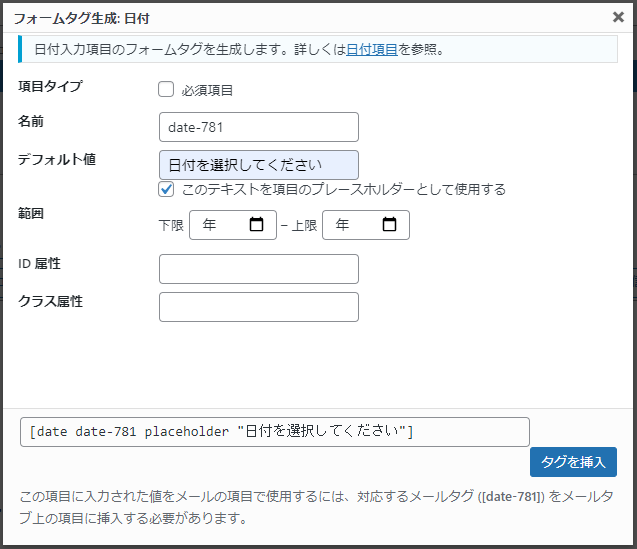Close the form tag generator dialog
This screenshot has width=637, height=549.
[x=618, y=17]
